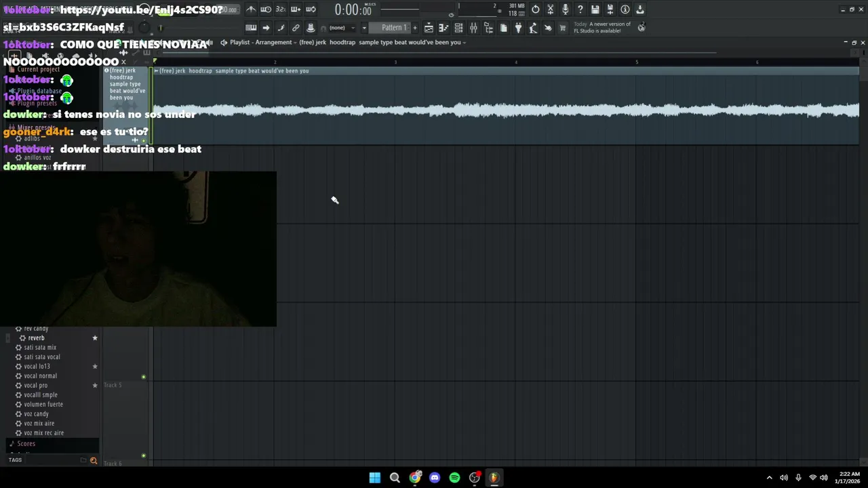The height and width of the screenshot is (488, 868).
Task: Select the rev candy preset
Action: (x=36, y=329)
